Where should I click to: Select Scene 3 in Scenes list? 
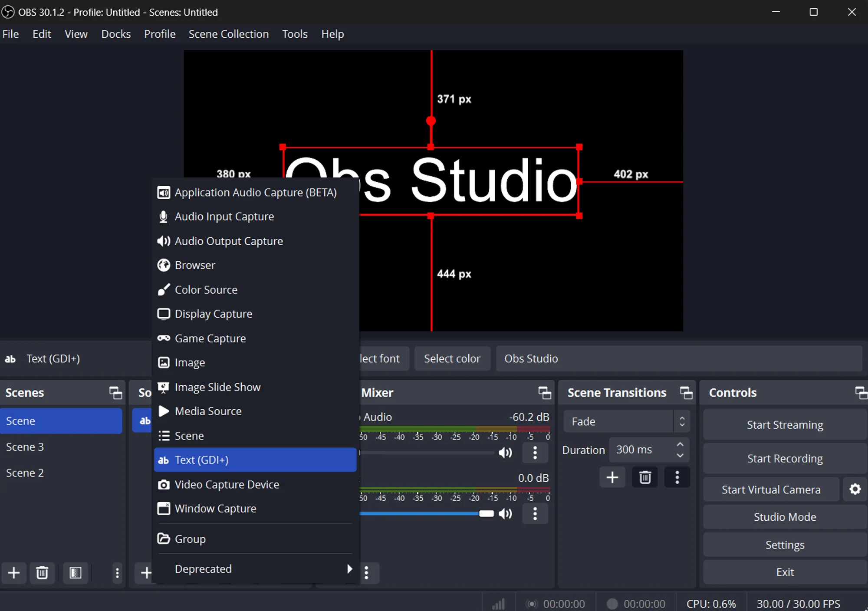61,447
